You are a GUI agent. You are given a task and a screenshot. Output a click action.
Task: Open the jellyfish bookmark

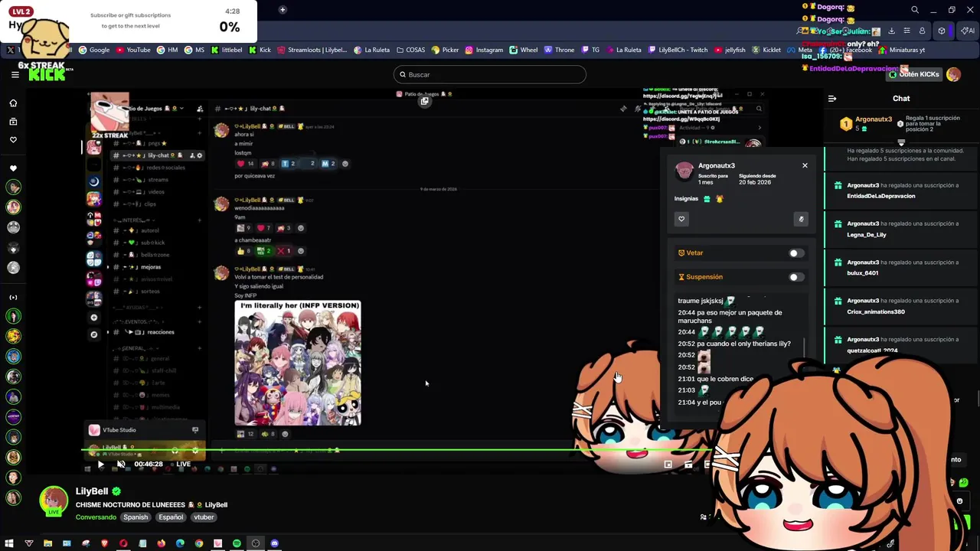point(730,50)
